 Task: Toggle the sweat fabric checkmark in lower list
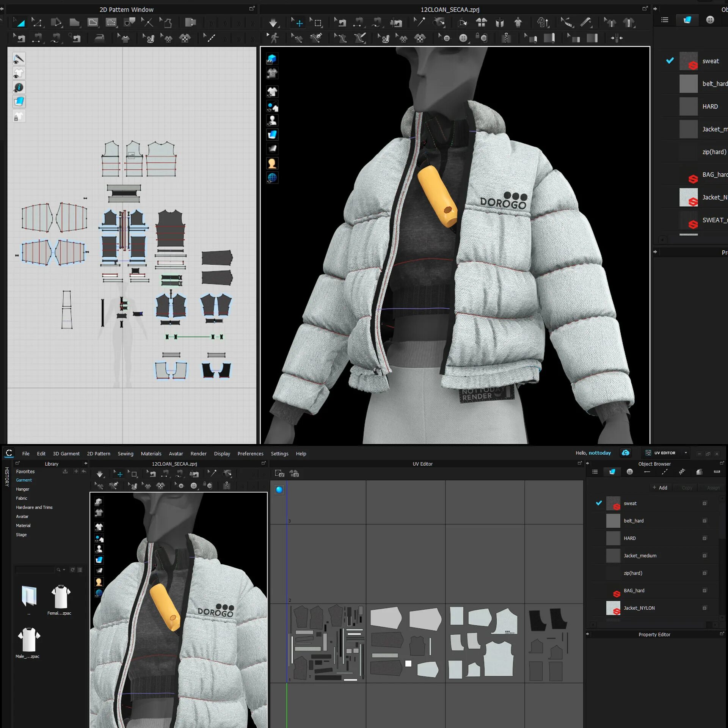coord(599,503)
